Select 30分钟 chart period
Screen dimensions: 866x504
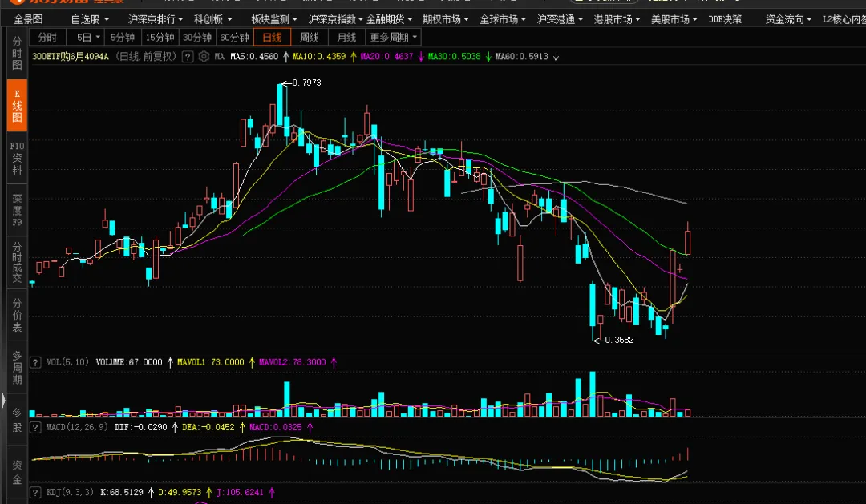pos(197,38)
